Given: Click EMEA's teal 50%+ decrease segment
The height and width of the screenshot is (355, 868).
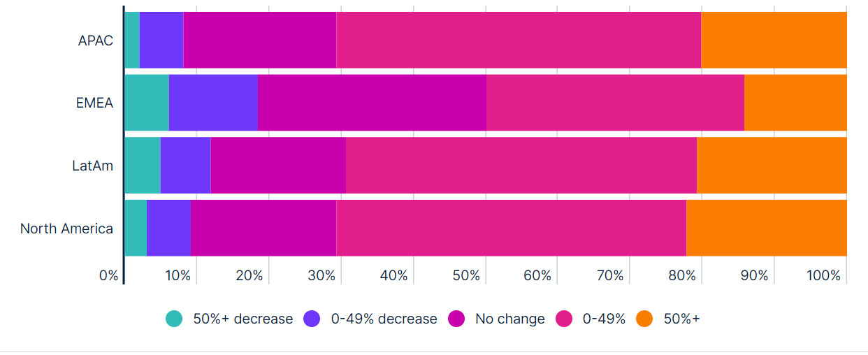Looking at the screenshot, I should click(147, 103).
